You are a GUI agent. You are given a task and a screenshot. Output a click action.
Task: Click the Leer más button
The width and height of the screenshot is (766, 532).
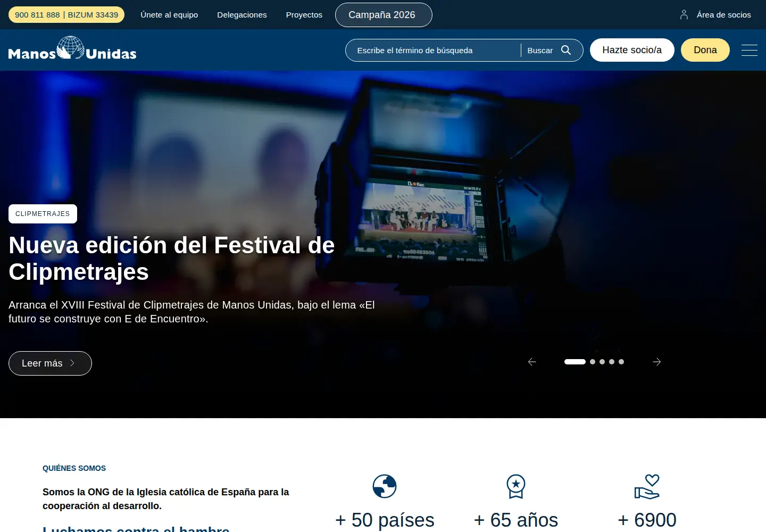click(x=50, y=363)
